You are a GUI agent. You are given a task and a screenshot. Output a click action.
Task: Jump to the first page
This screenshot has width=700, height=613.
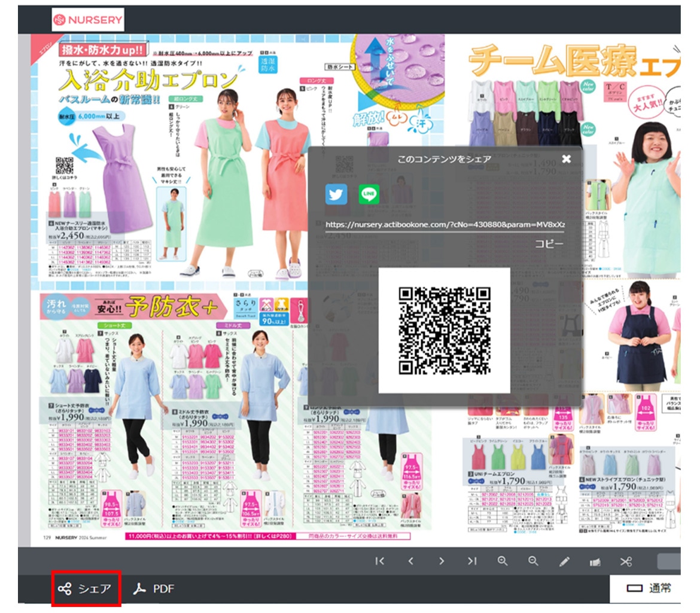379,561
